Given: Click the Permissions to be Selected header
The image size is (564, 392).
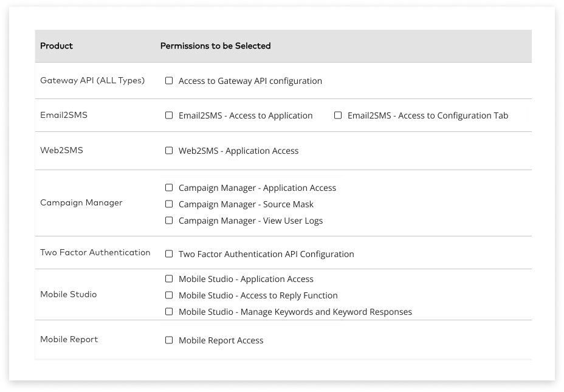Looking at the screenshot, I should (215, 46).
